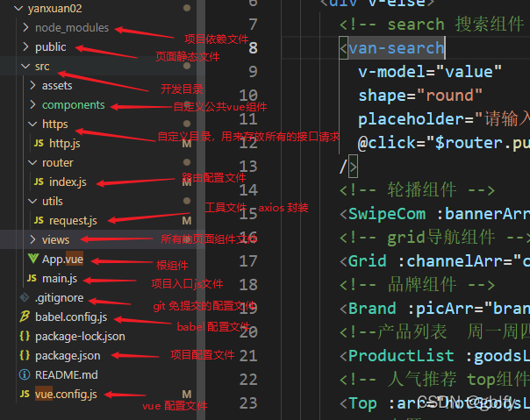
Task: Expand the node_modules folder chevron
Action: click(x=25, y=27)
